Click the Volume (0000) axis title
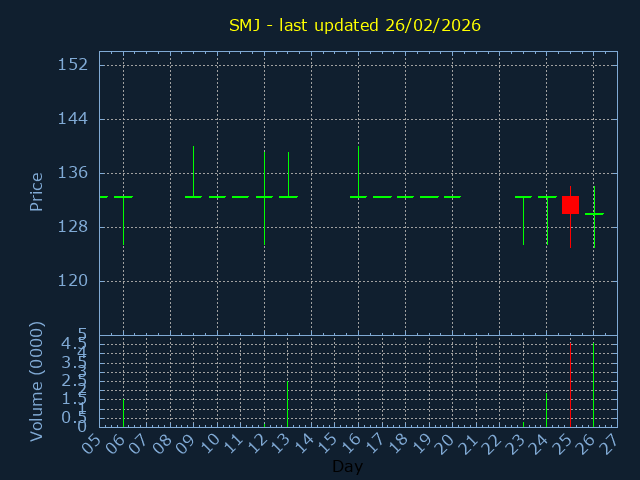Viewport: 640px width, 480px height. (37, 381)
